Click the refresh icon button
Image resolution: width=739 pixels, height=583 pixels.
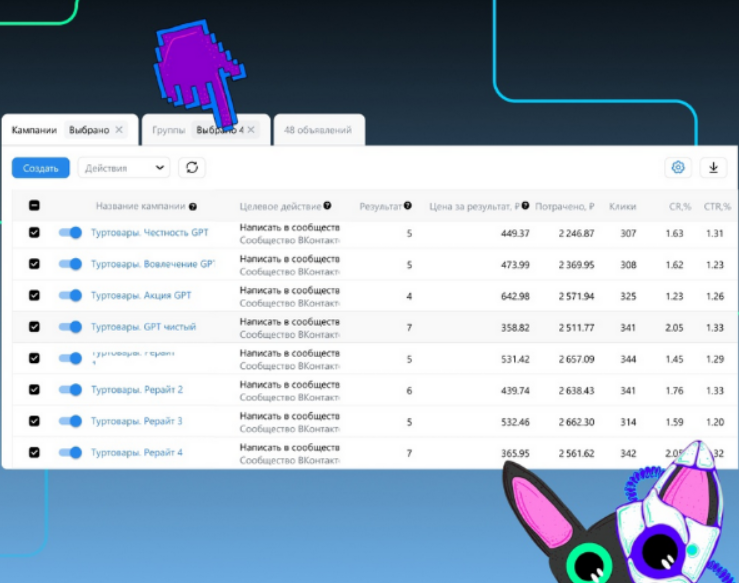(192, 168)
